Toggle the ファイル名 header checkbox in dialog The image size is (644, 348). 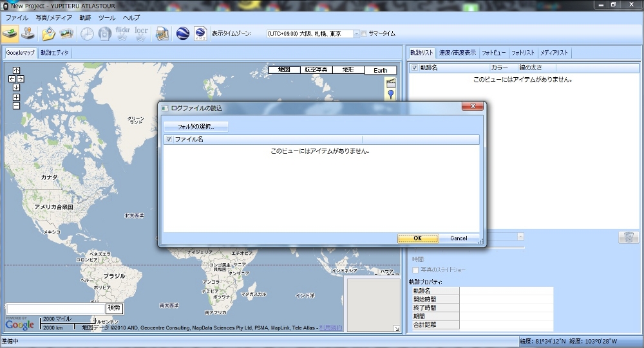[x=169, y=139]
